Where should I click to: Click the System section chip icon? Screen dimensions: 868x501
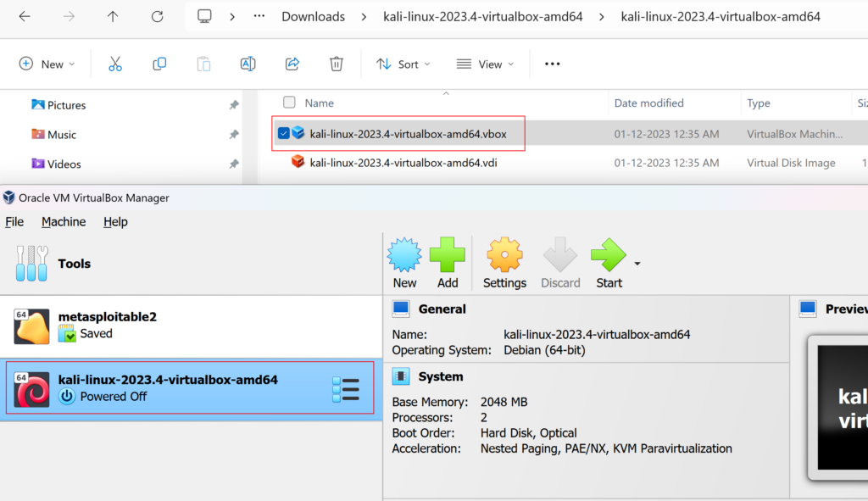pyautogui.click(x=401, y=376)
